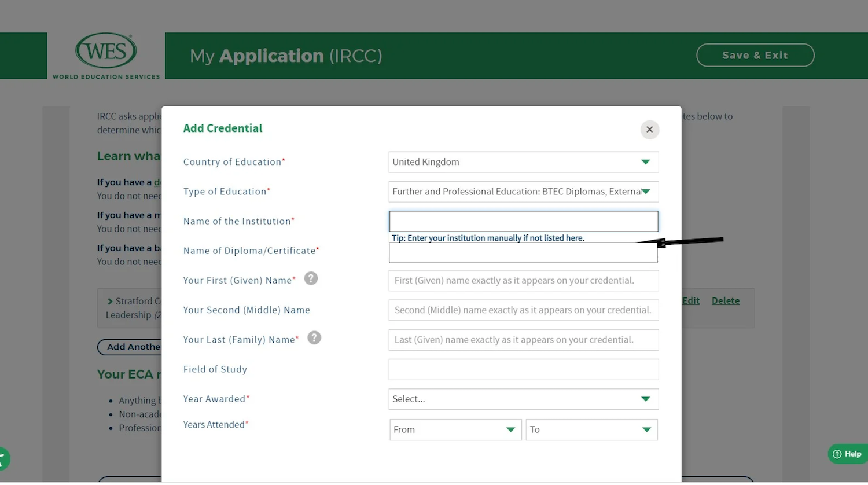This screenshot has height=485, width=868.
Task: Click the institution tip text
Action: tap(488, 238)
